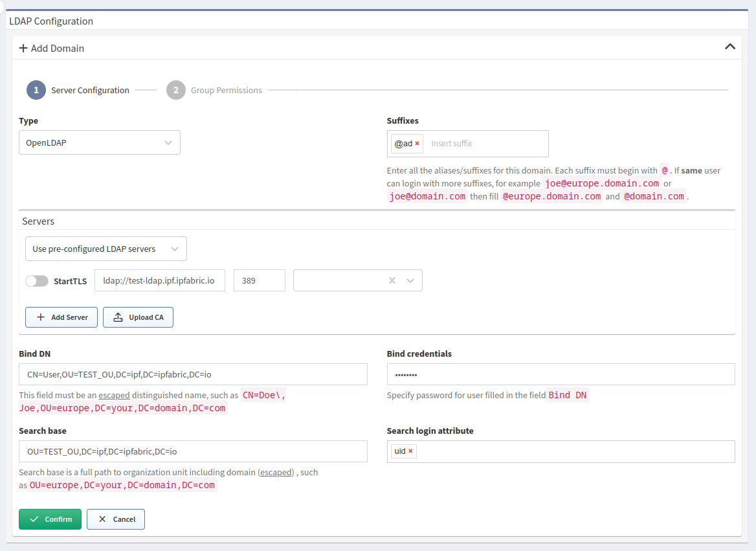Open step 1 Server Configuration
The image size is (756, 551).
pyautogui.click(x=78, y=90)
